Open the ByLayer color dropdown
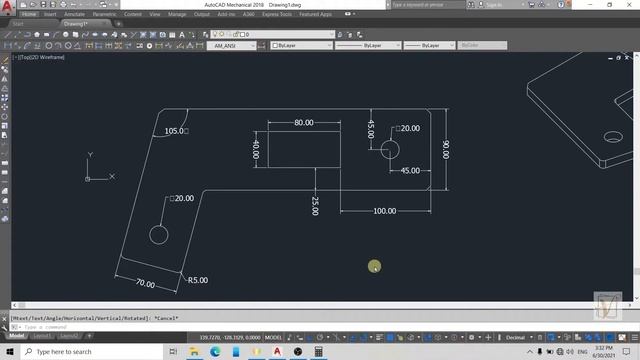The height and width of the screenshot is (360, 640). click(x=301, y=46)
